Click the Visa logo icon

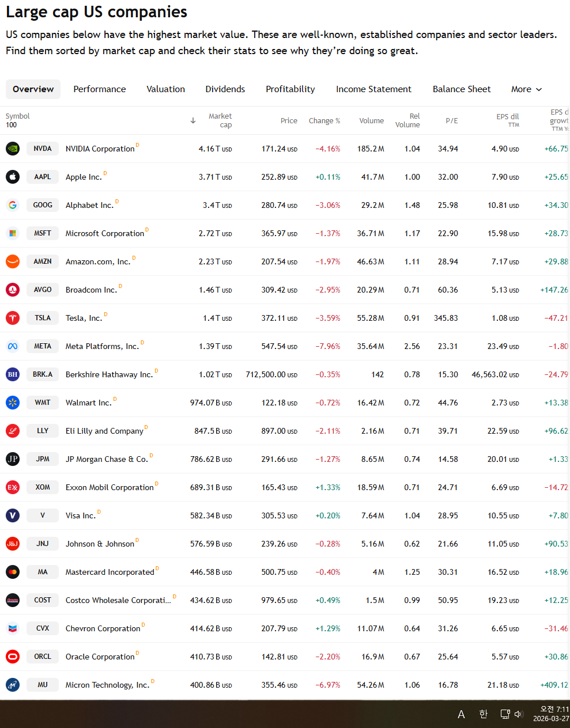[x=13, y=515]
